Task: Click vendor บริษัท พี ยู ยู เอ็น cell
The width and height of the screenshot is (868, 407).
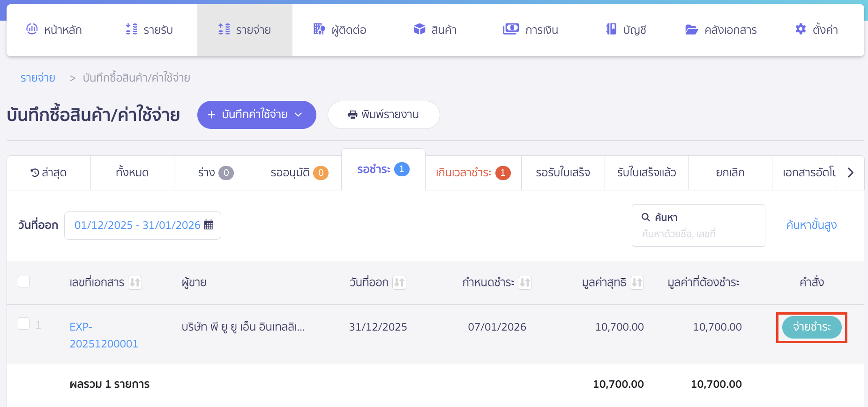Action: [243, 327]
